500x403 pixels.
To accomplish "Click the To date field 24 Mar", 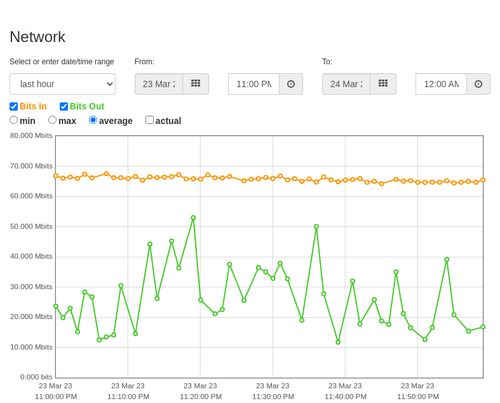I will point(346,84).
